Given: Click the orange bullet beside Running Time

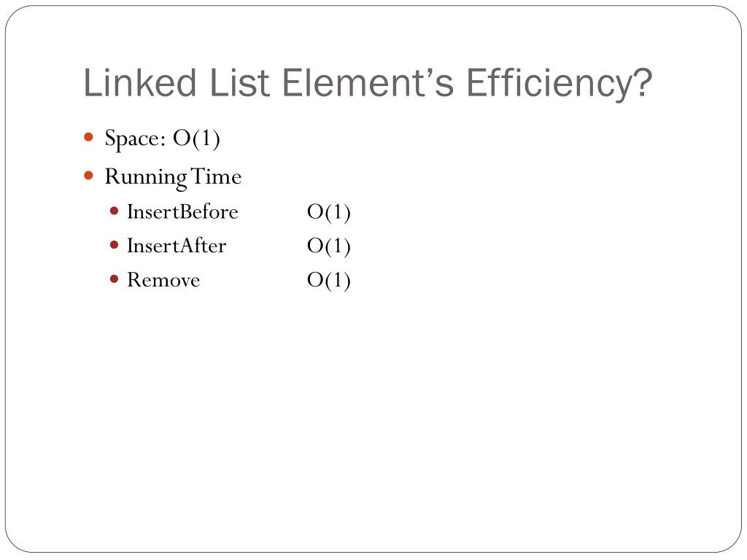Looking at the screenshot, I should (88, 176).
